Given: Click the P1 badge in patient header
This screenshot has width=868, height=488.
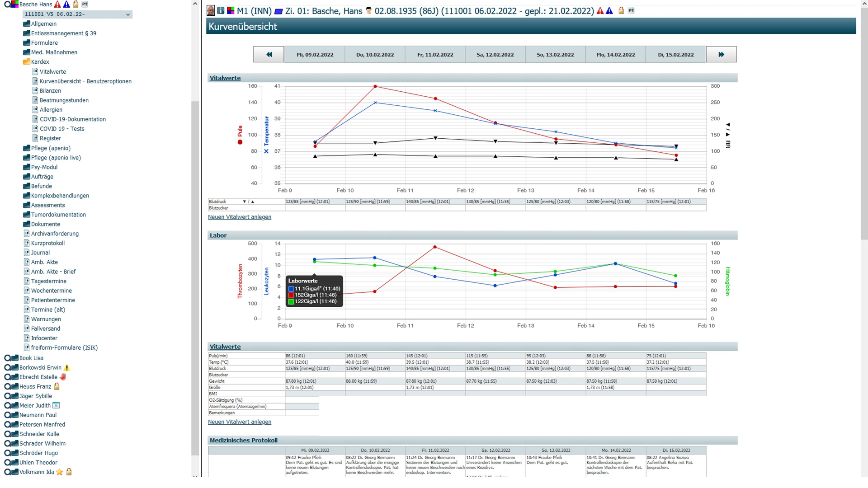Looking at the screenshot, I should (x=632, y=11).
